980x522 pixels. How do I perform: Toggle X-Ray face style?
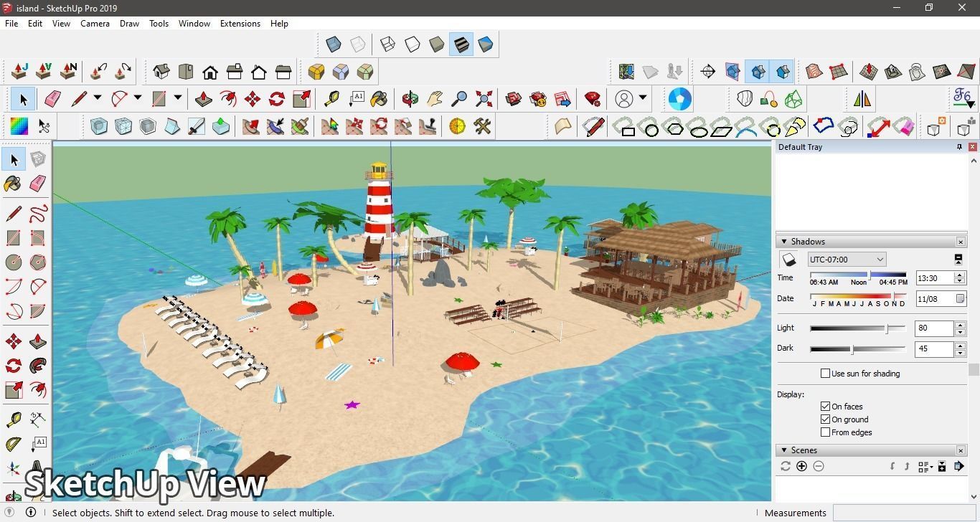point(334,44)
